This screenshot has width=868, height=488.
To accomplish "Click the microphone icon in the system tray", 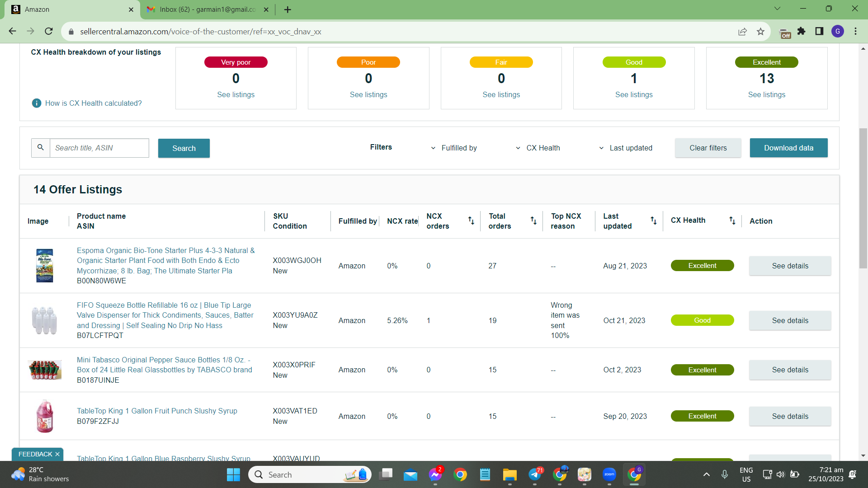I will tap(725, 474).
